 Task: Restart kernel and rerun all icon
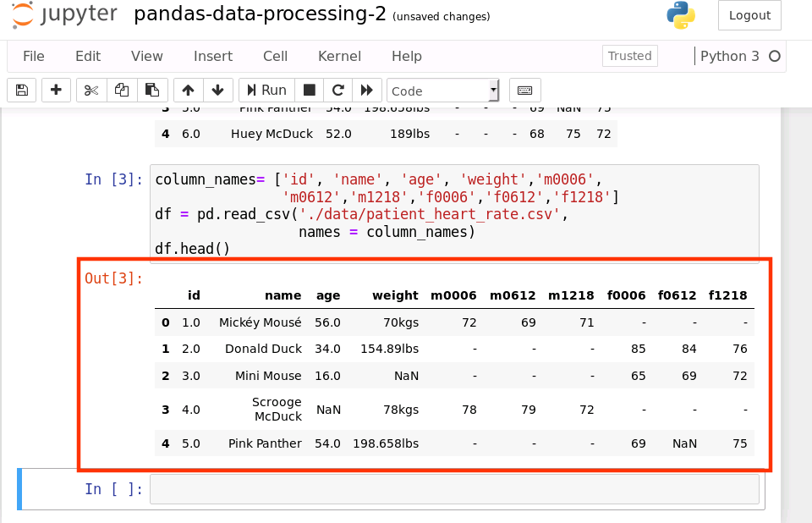[366, 90]
